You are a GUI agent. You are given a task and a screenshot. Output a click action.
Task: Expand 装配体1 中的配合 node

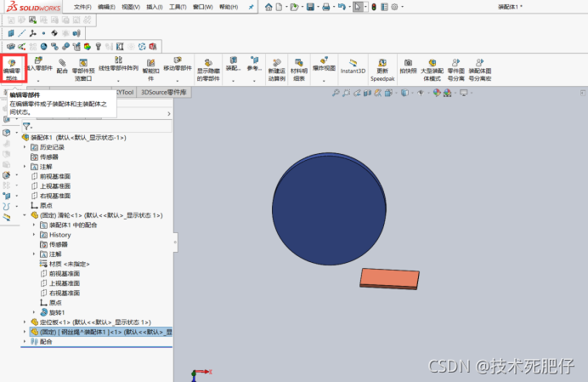click(x=34, y=225)
